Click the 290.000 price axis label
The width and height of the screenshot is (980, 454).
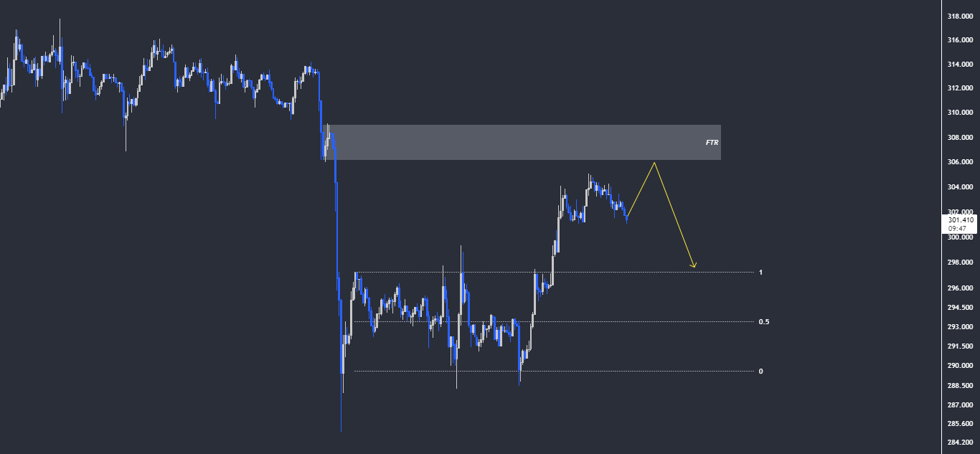960,366
